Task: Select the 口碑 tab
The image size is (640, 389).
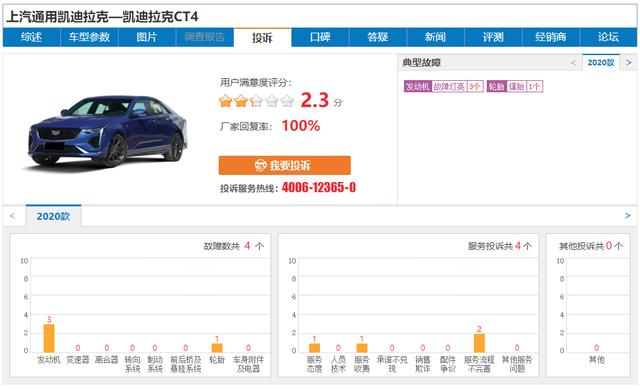Action: point(320,37)
